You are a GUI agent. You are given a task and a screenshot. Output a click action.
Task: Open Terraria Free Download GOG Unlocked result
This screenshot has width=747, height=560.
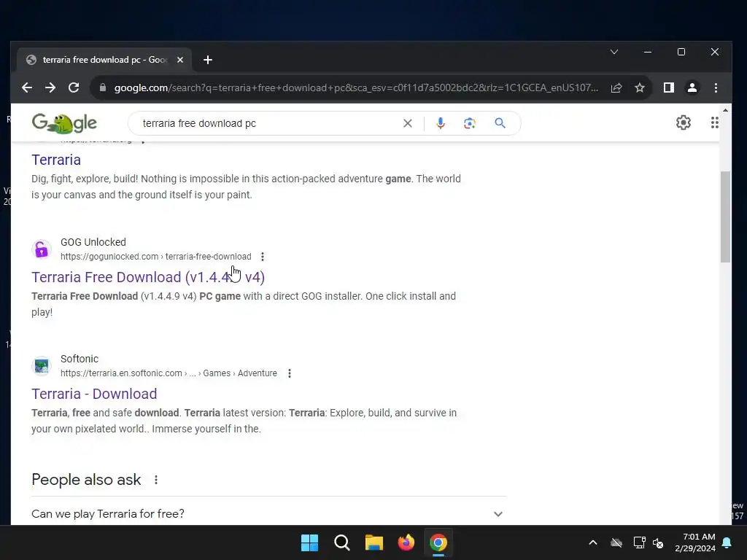pyautogui.click(x=148, y=277)
